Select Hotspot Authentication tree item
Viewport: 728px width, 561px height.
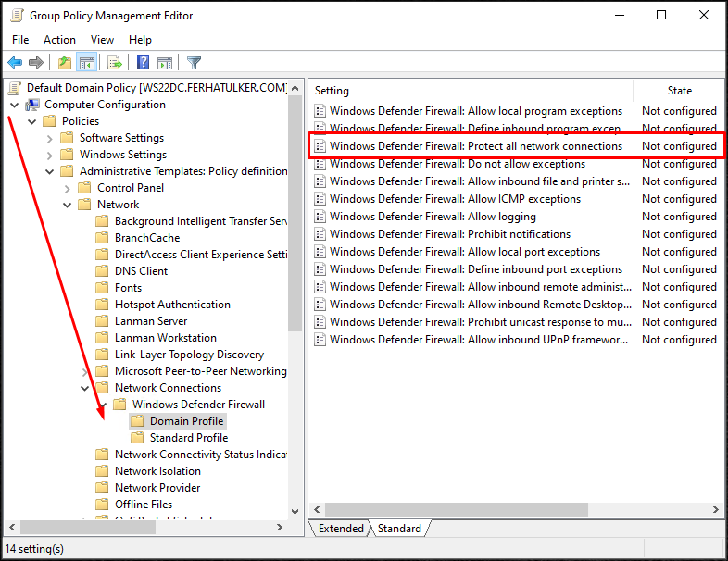coord(172,305)
